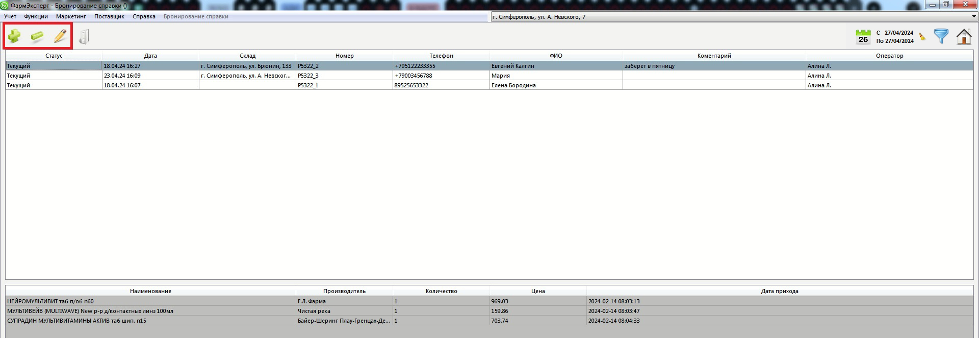Click the pencil edit booking icon
980x338 pixels.
(x=60, y=36)
